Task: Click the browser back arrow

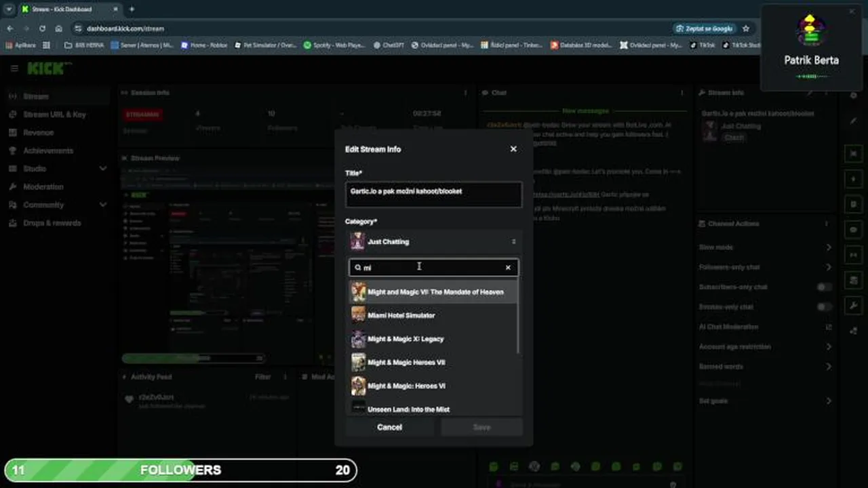Action: coord(10,28)
